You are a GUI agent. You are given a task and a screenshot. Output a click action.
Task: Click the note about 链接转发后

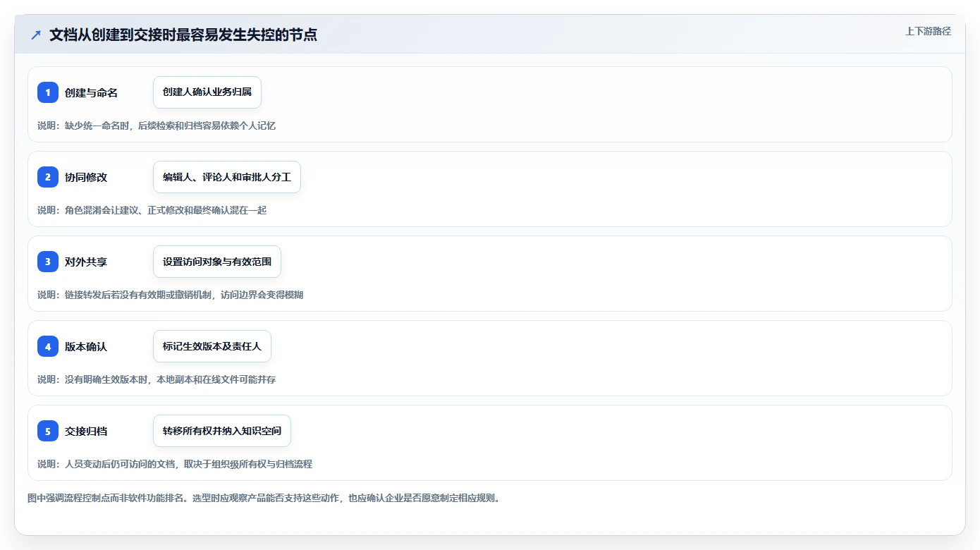pos(170,295)
